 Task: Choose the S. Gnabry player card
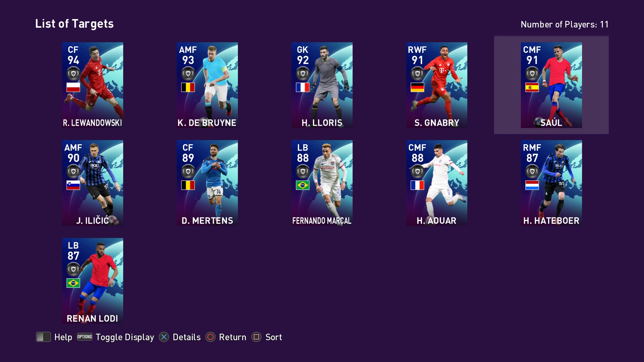point(436,85)
